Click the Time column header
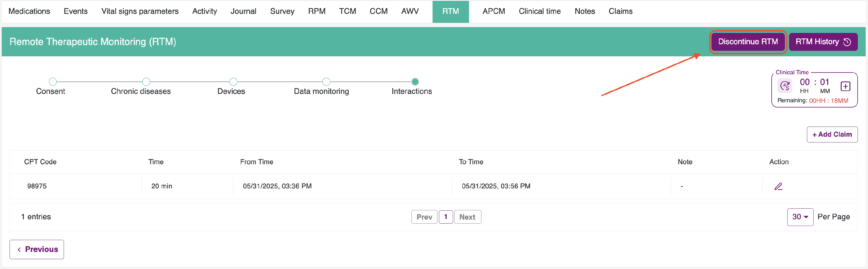 [x=156, y=162]
